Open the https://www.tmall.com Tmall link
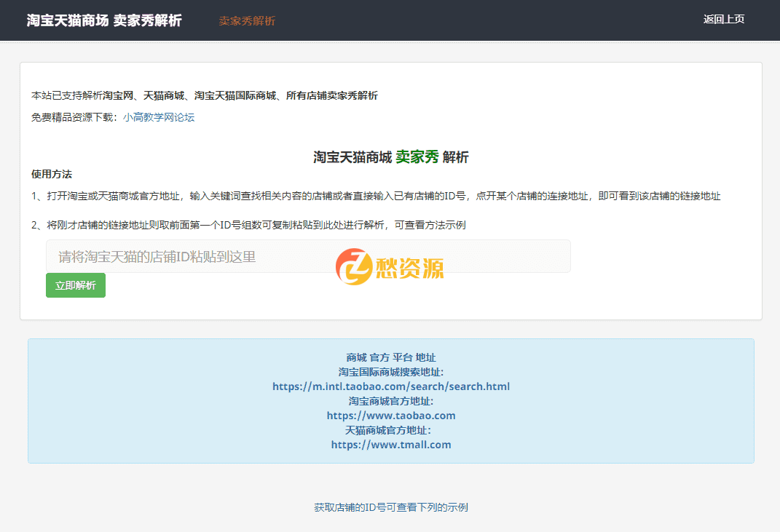The width and height of the screenshot is (780, 532). [390, 445]
